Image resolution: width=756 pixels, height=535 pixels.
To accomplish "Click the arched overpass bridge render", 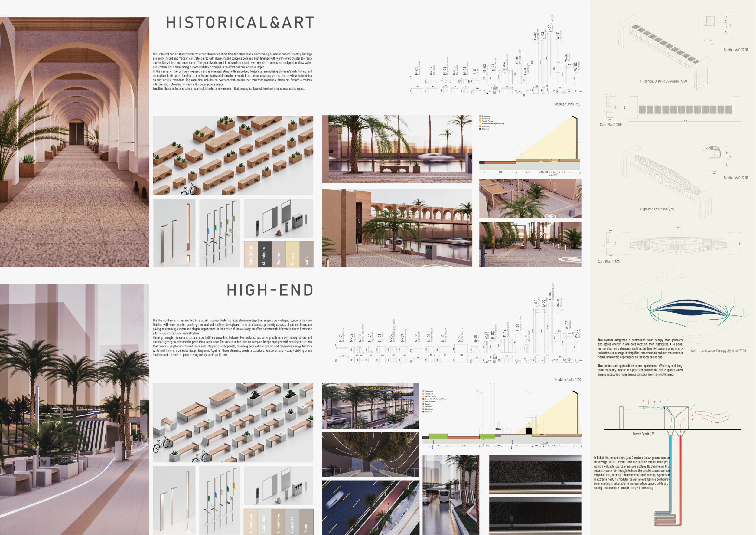I will point(397,228).
